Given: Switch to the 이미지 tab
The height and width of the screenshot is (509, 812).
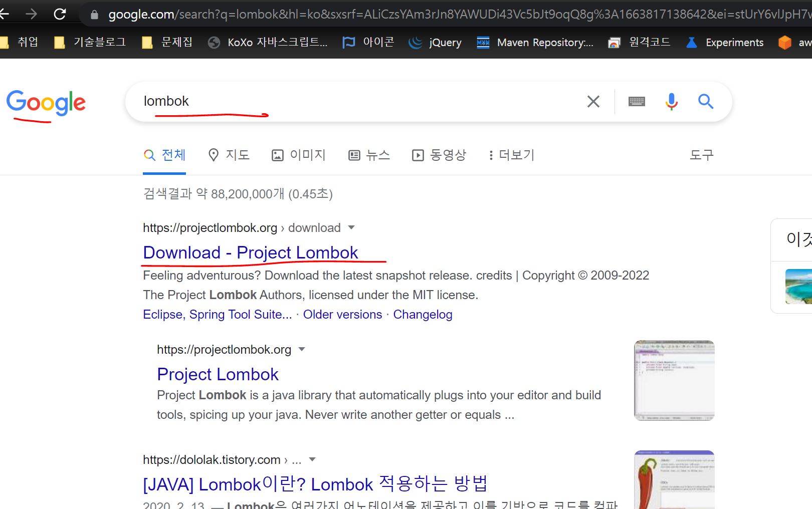Looking at the screenshot, I should 299,155.
